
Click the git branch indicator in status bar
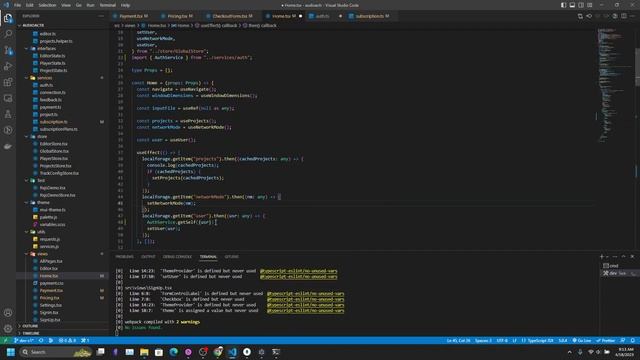[x=24, y=340]
